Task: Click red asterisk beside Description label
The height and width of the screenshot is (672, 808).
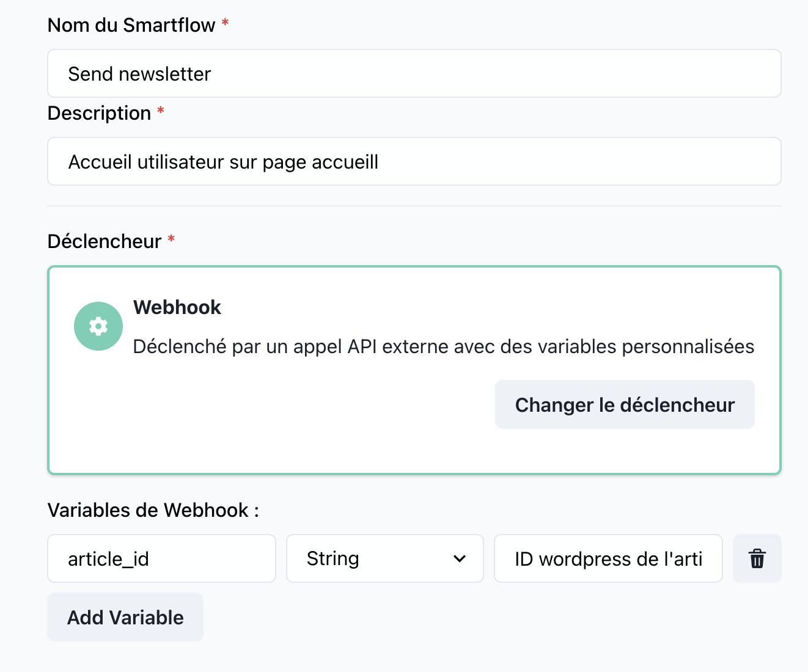Action: tap(161, 111)
